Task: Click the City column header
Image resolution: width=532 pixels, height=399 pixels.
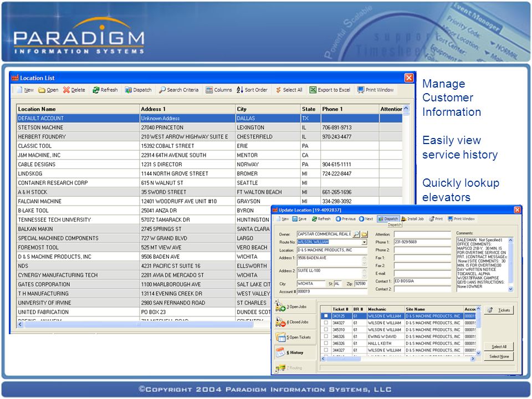Action: tap(268, 109)
